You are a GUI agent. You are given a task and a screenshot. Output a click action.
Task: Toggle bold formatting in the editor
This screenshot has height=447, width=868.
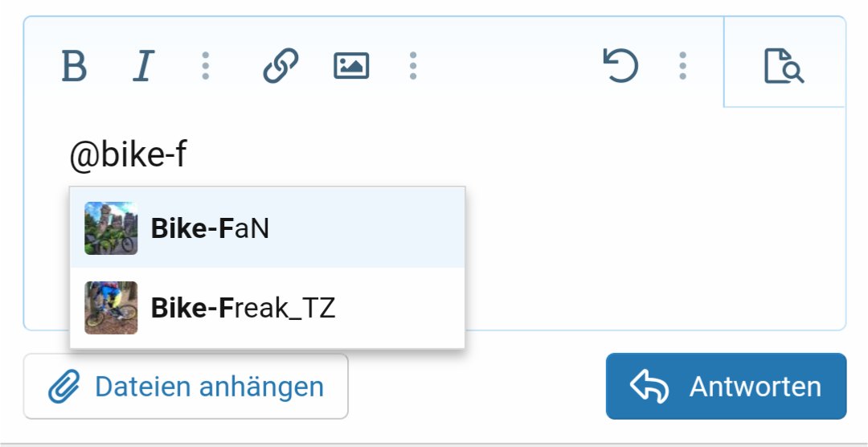coord(74,66)
